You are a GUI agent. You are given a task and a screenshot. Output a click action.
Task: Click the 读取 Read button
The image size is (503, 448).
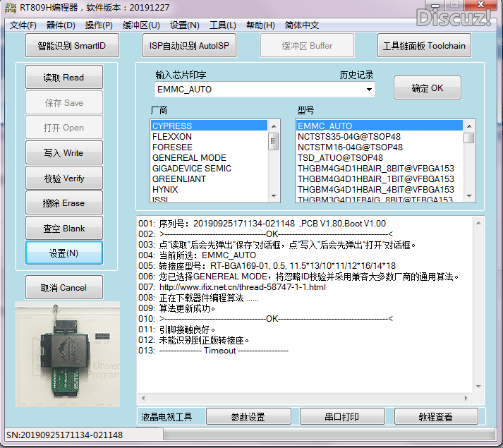pyautogui.click(x=63, y=77)
